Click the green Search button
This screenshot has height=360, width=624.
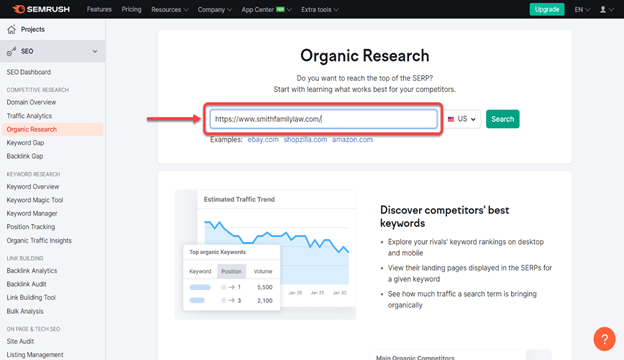502,119
